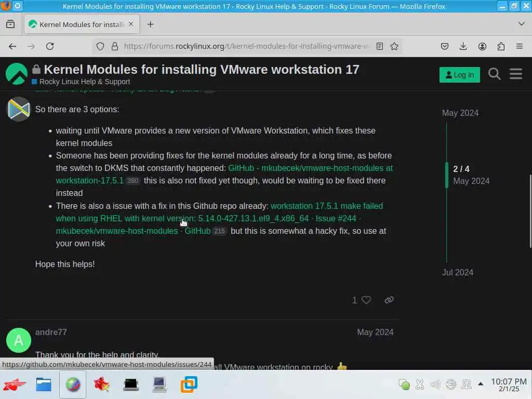Close the Kernel Modules tab

[130, 24]
